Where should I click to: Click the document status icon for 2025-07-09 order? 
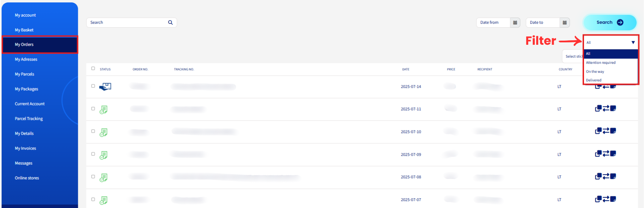[x=103, y=155]
